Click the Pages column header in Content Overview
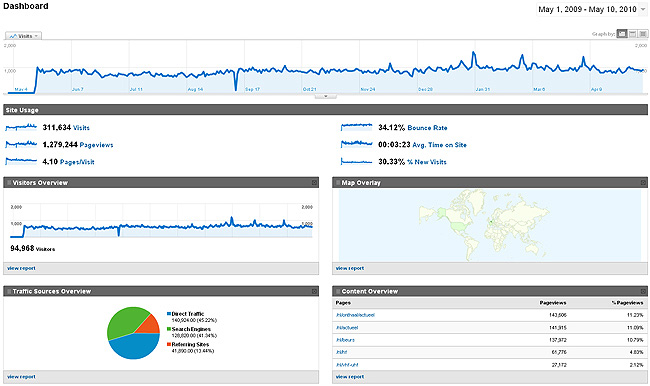Screen dimensions: 650x386 343,303
